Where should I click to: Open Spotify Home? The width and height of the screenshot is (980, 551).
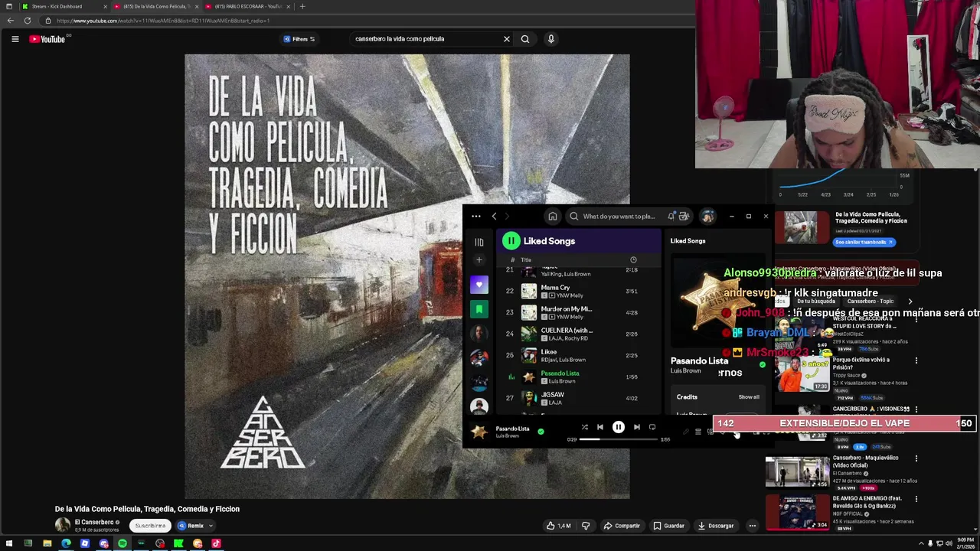coord(553,217)
